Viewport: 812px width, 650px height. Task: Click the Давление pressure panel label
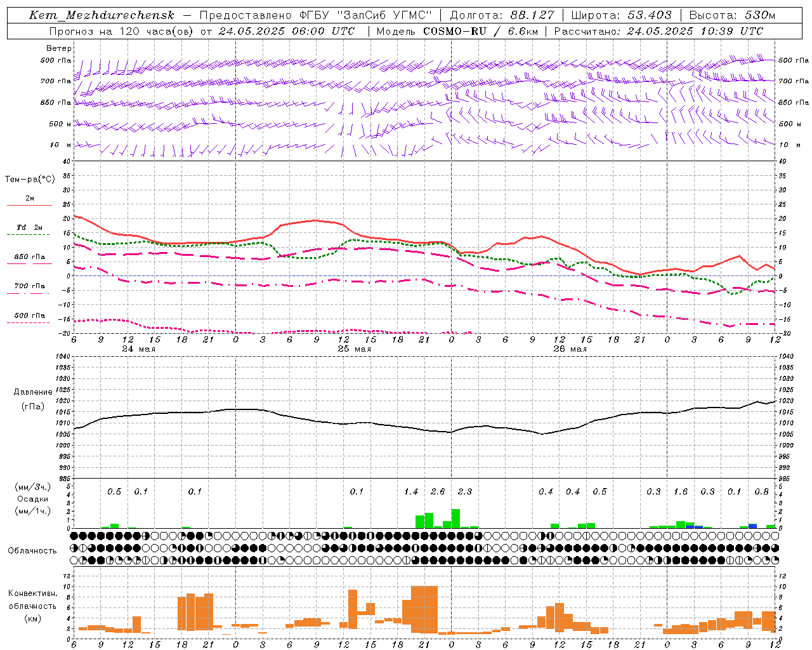32,392
